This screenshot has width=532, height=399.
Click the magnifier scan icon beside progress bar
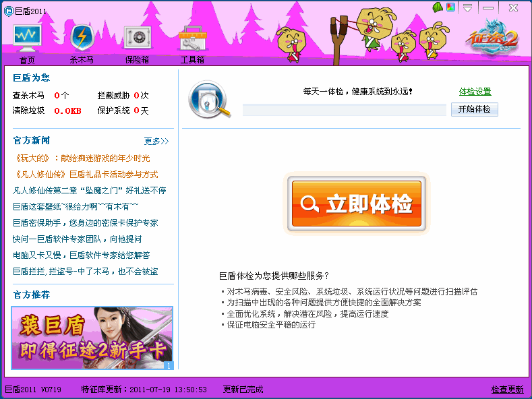pos(209,99)
